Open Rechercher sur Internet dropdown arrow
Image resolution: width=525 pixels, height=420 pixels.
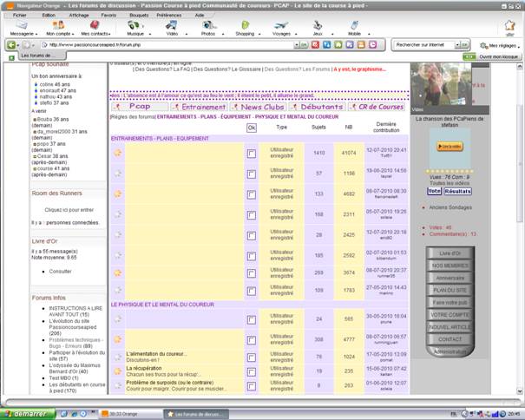[457, 45]
